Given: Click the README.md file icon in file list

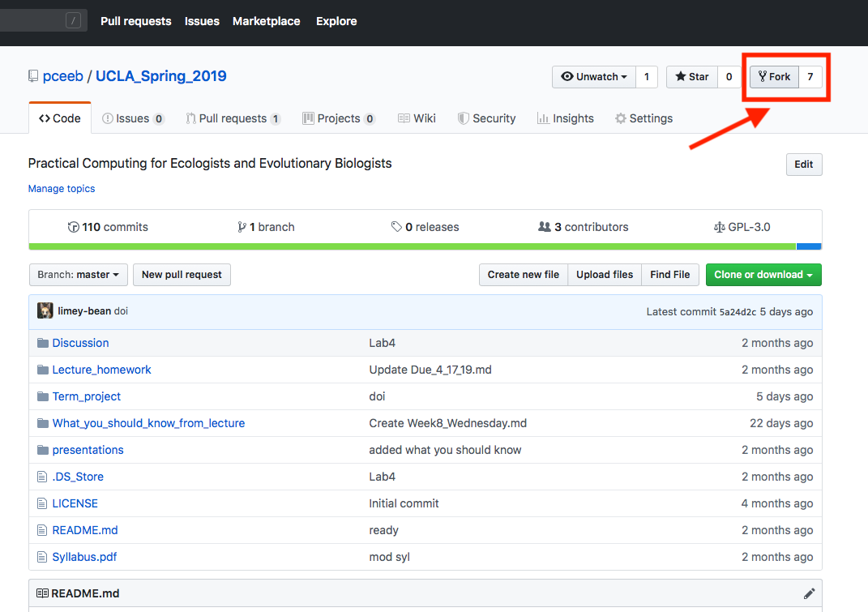Looking at the screenshot, I should [x=42, y=530].
